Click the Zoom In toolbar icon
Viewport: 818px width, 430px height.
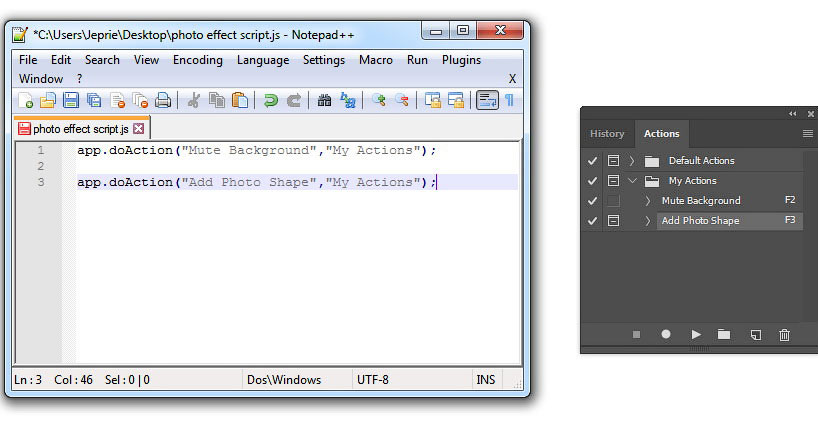point(379,100)
